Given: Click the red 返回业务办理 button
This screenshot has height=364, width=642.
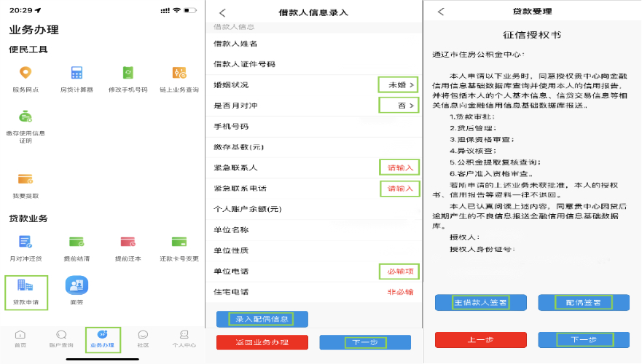Looking at the screenshot, I should coord(262,342).
